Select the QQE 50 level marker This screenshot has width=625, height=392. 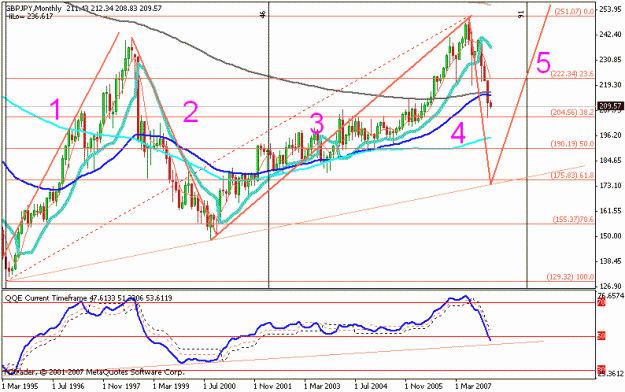601,336
